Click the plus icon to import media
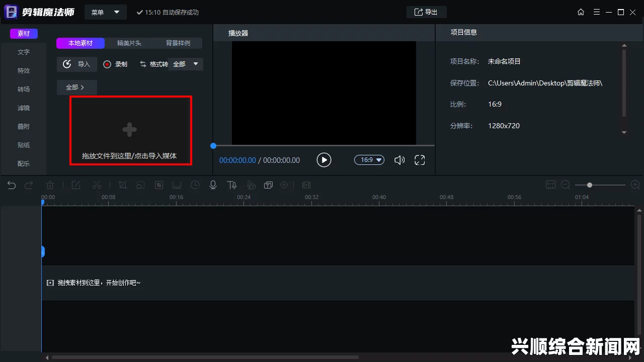 click(x=129, y=130)
